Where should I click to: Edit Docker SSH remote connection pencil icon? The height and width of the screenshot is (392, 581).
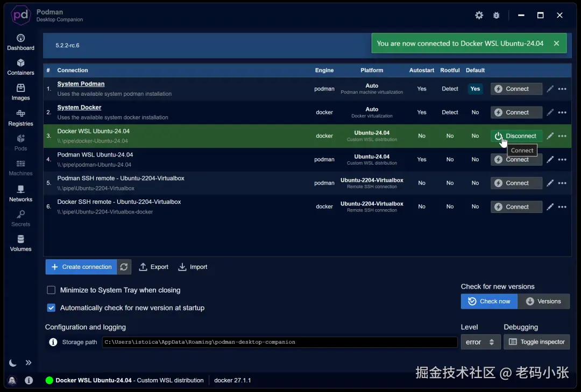coord(550,206)
